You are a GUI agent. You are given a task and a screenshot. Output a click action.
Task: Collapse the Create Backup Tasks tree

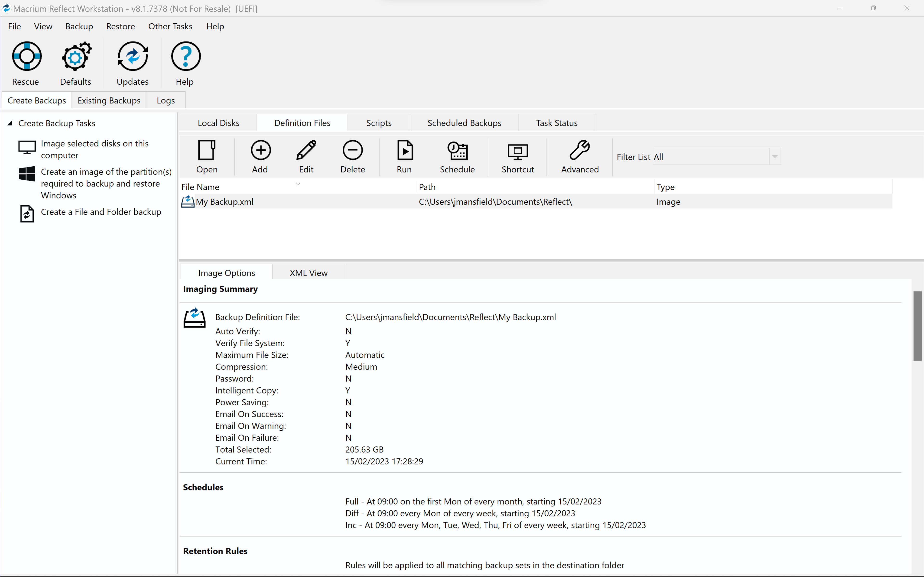tap(10, 123)
